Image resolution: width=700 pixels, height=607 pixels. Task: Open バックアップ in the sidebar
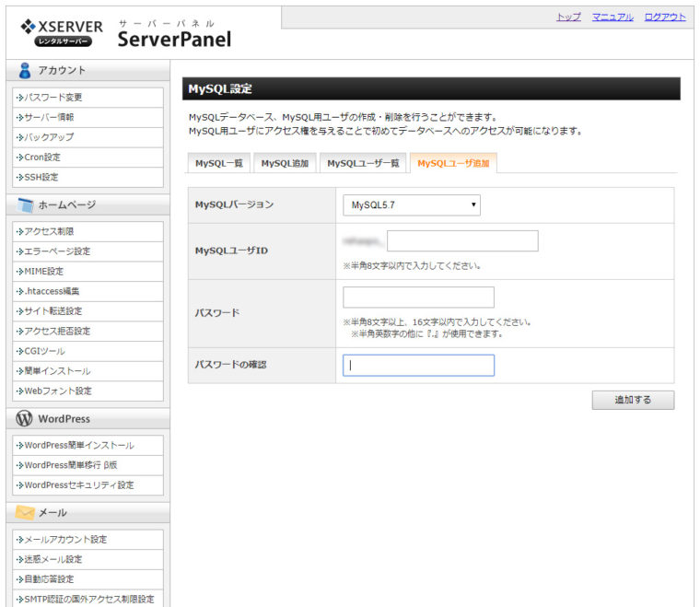point(87,137)
